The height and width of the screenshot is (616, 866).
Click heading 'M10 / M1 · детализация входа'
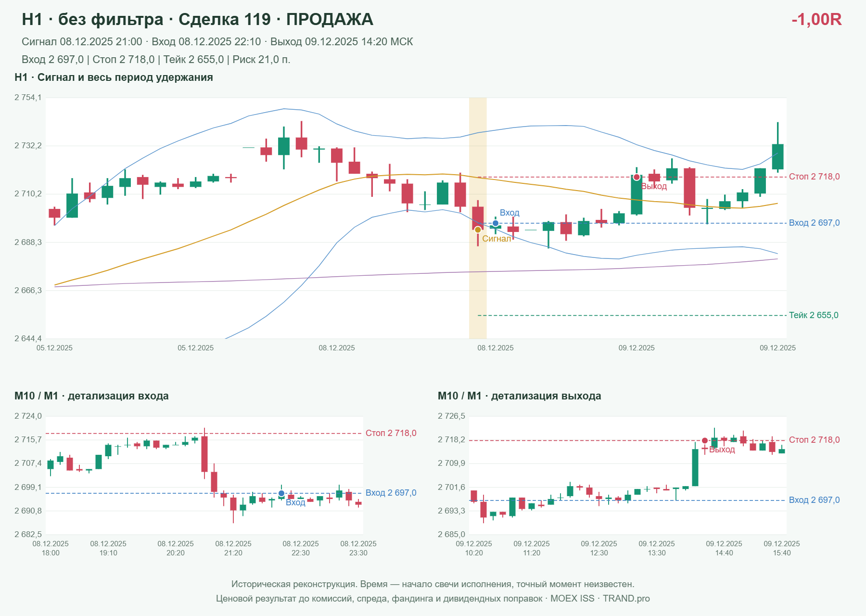click(91, 396)
